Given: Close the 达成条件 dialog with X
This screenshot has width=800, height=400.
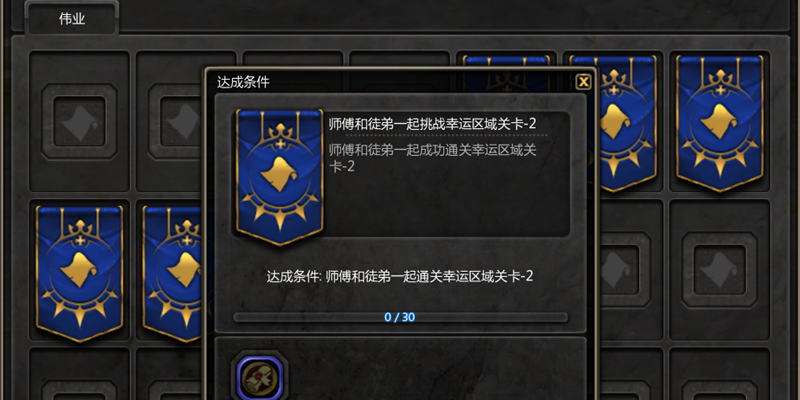Looking at the screenshot, I should coord(583,82).
